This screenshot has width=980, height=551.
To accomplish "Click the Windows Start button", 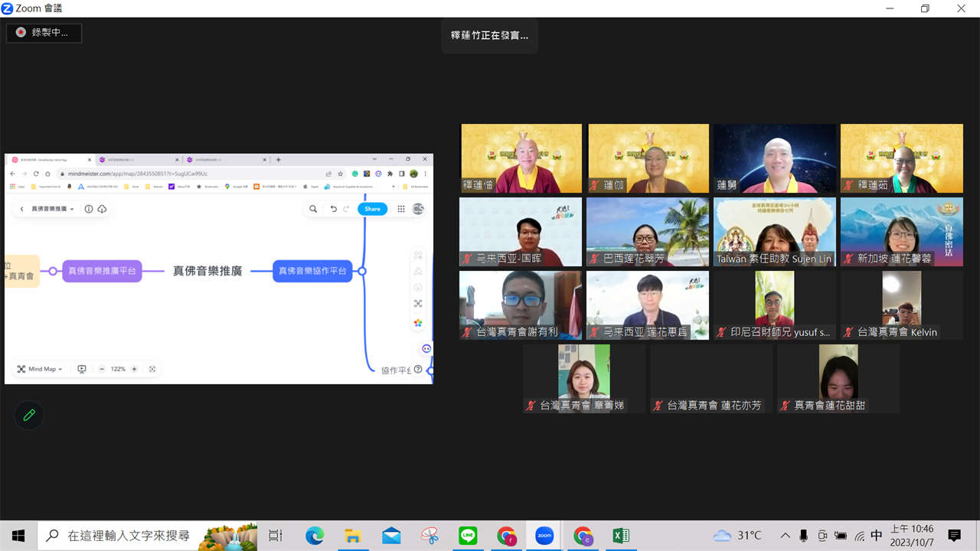I will point(18,536).
